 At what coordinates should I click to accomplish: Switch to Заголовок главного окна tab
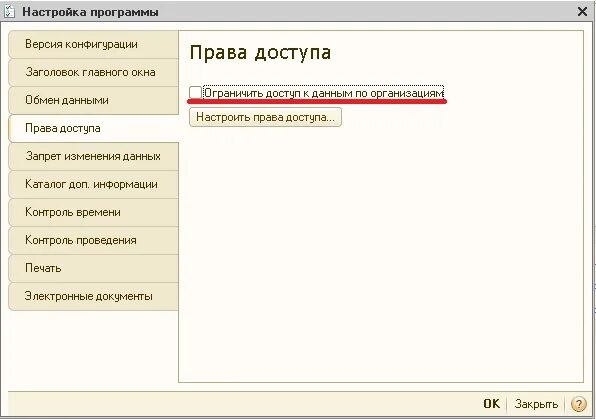click(94, 72)
